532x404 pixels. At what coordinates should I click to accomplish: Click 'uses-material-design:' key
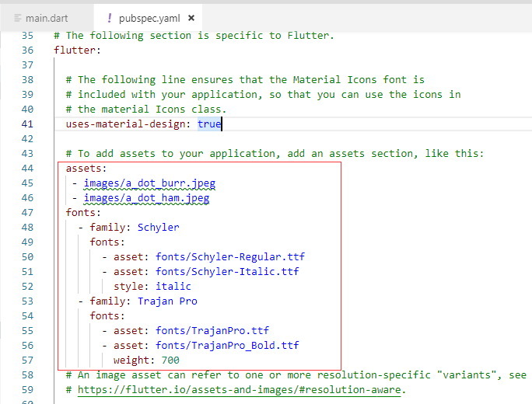tap(128, 124)
